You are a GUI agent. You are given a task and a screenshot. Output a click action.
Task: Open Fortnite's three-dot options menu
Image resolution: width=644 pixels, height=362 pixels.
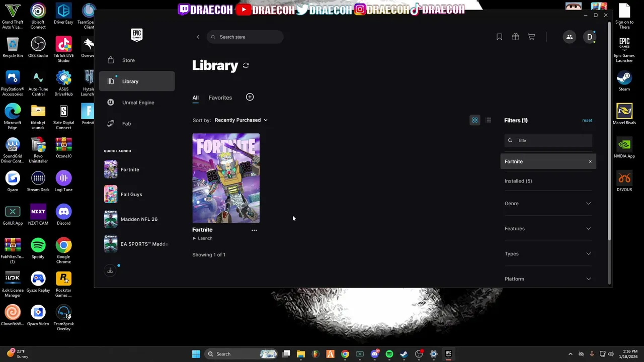[254, 230]
